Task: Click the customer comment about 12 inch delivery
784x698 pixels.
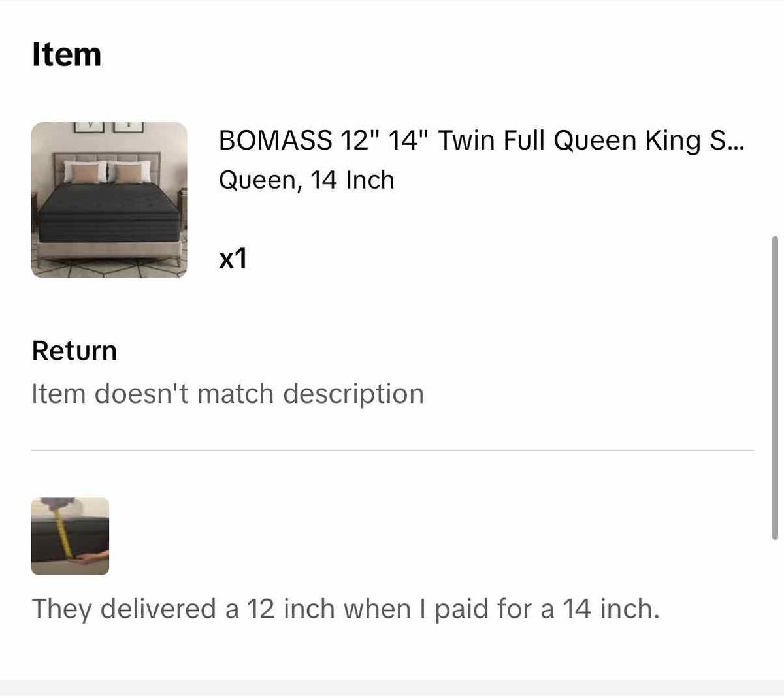Action: click(347, 609)
